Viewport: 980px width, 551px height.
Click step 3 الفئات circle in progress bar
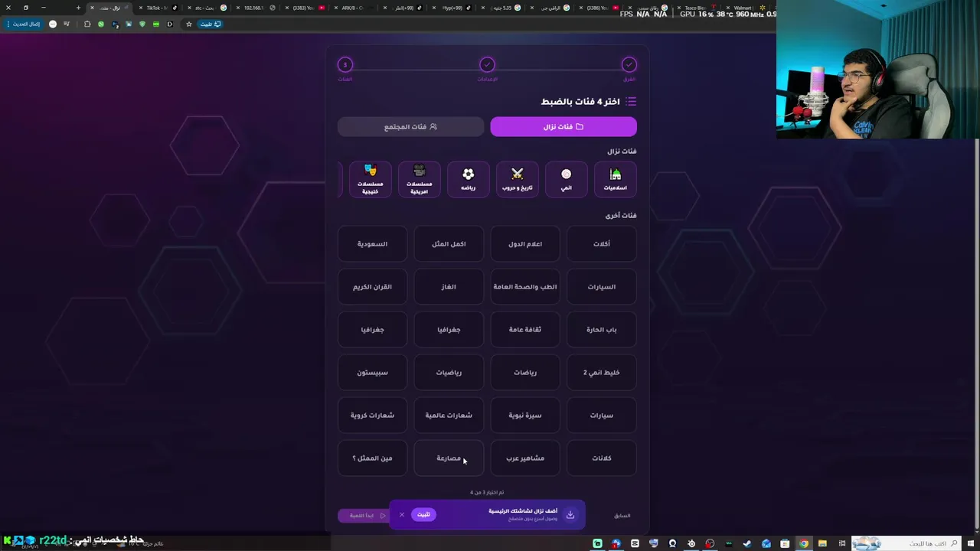345,65
